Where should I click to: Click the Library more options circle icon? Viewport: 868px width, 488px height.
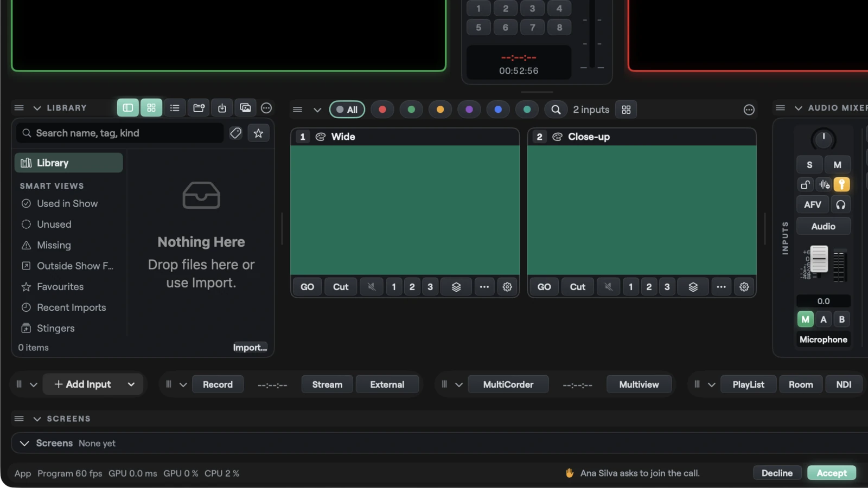point(266,108)
